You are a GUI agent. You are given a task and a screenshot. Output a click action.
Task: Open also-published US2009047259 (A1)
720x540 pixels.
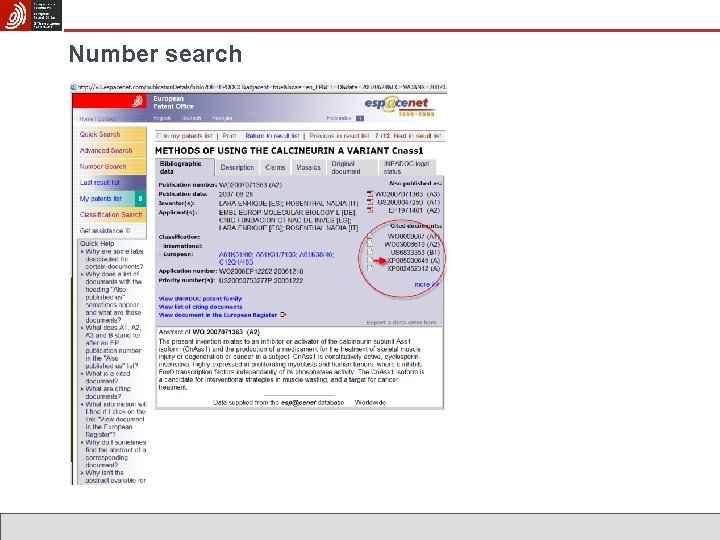(409, 202)
